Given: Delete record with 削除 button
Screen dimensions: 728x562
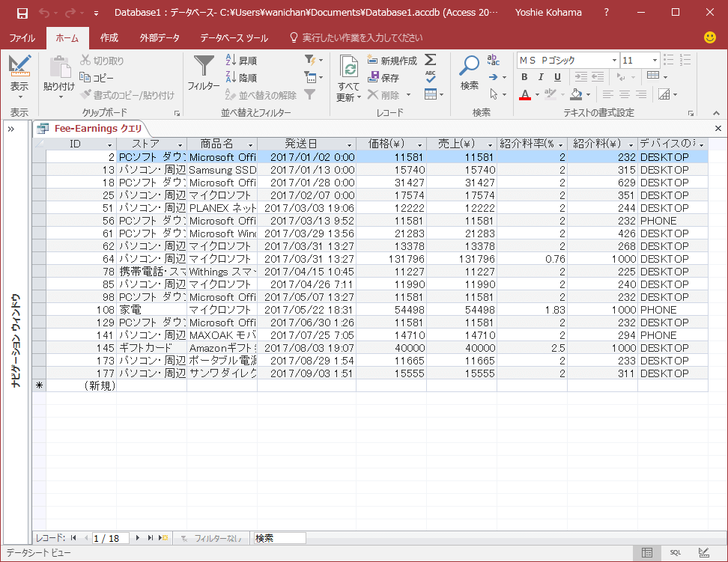Looking at the screenshot, I should tap(389, 95).
